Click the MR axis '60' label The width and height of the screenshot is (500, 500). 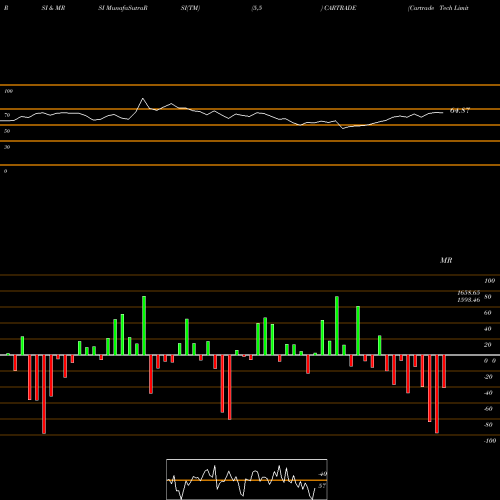point(488,313)
